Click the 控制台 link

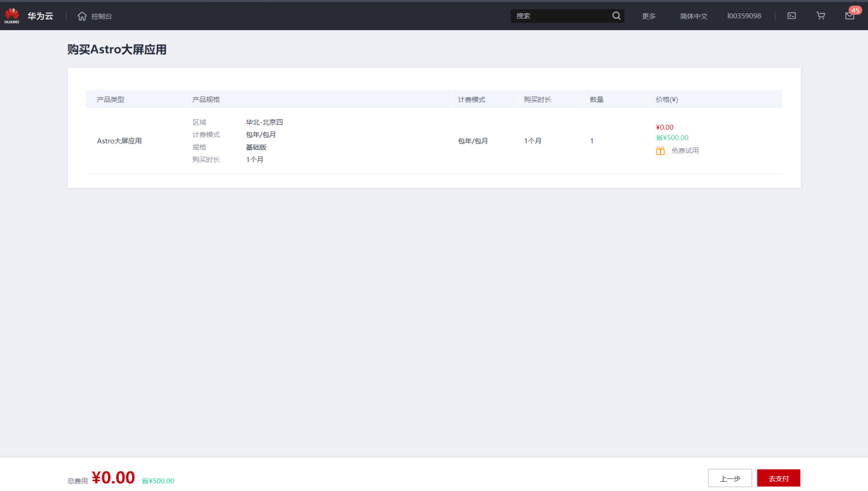click(101, 16)
